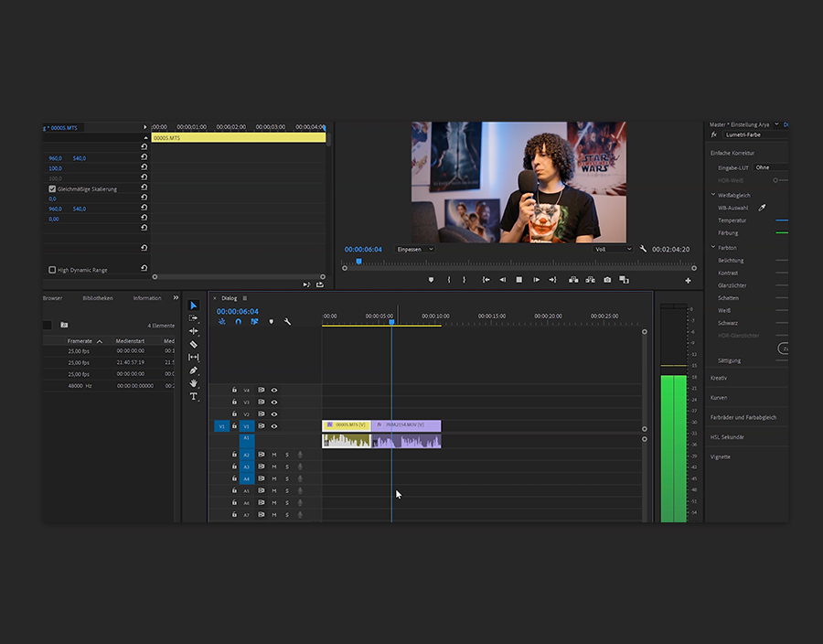Select the Selection tool arrow
823x644 pixels.
click(x=193, y=306)
